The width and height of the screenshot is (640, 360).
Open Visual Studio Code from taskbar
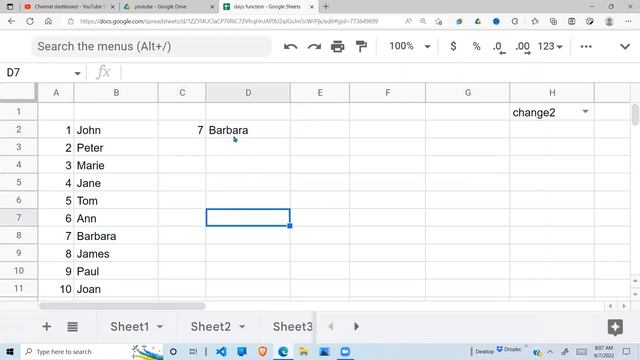click(221, 351)
